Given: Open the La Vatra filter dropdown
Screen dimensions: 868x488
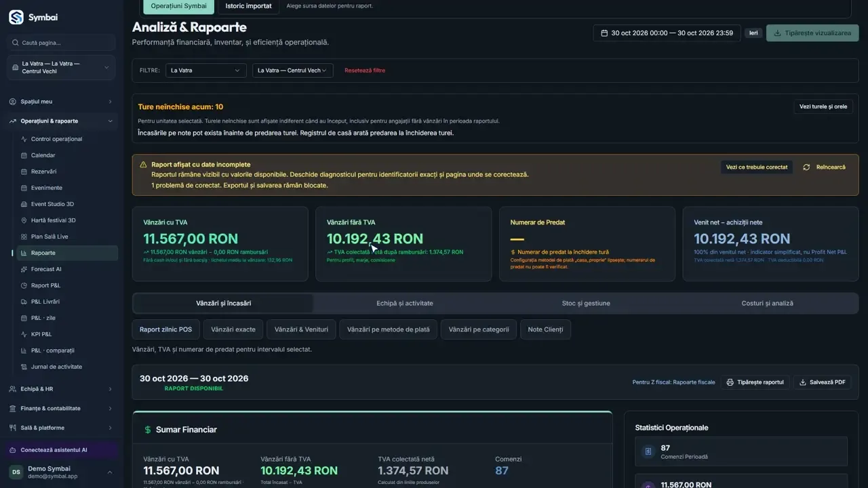Looking at the screenshot, I should click(x=205, y=70).
